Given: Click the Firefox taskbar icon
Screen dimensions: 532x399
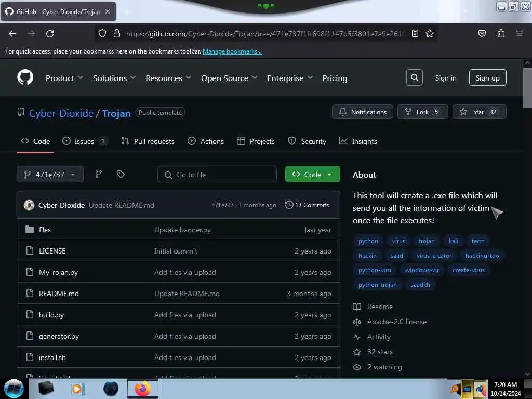Looking at the screenshot, I should point(142,389).
